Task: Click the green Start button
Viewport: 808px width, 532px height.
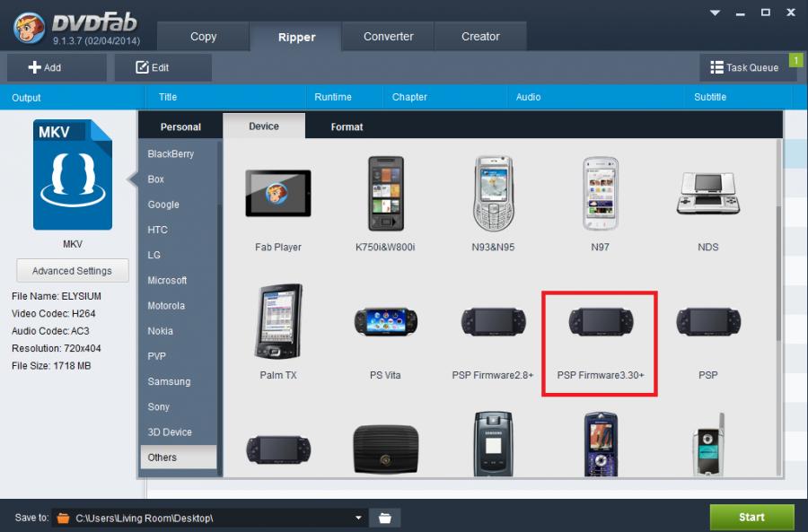Action: pyautogui.click(x=751, y=517)
